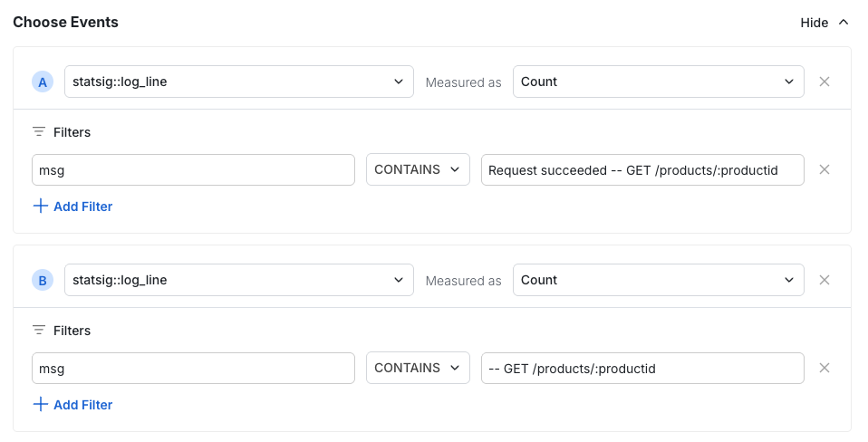This screenshot has height=442, width=868.
Task: Open event A's Count measurement dropdown
Action: [x=658, y=82]
